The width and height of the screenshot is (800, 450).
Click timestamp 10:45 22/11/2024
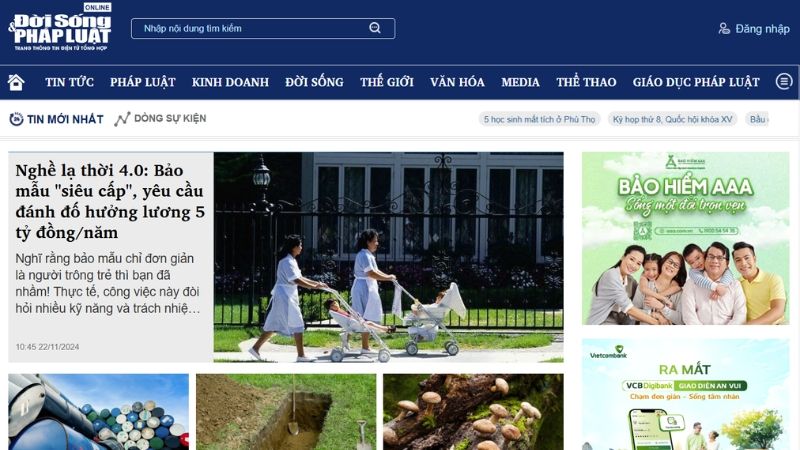(x=47, y=347)
